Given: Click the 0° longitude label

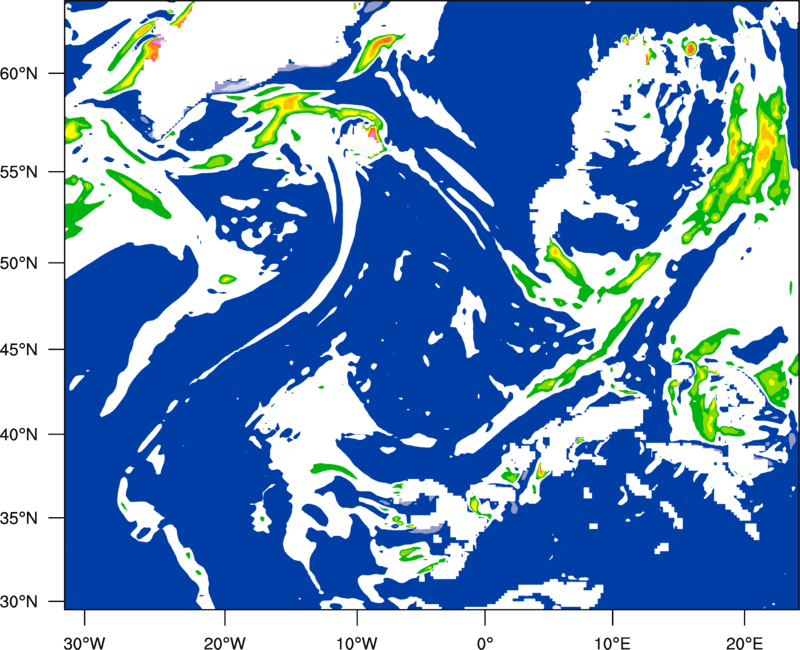Looking at the screenshot, I should click(x=485, y=642).
